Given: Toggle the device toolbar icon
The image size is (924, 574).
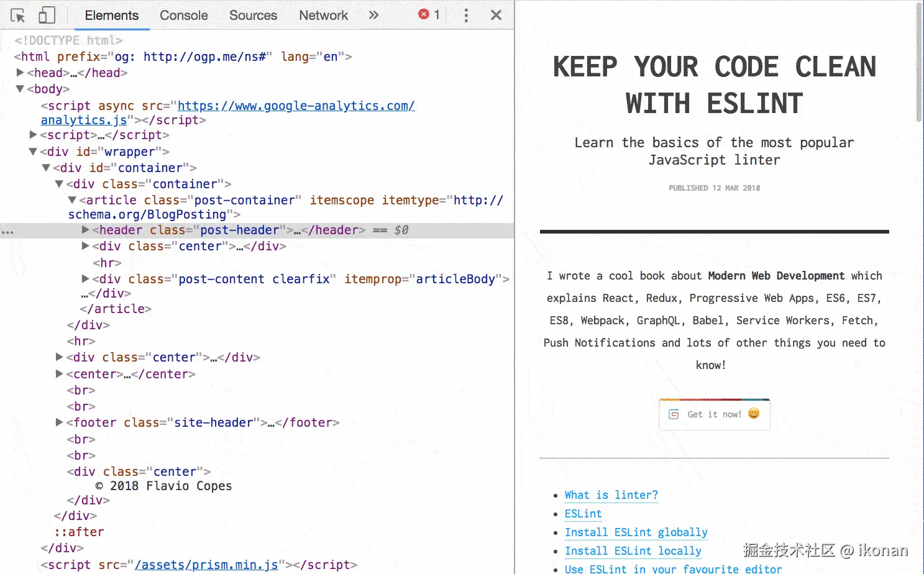Looking at the screenshot, I should point(47,15).
